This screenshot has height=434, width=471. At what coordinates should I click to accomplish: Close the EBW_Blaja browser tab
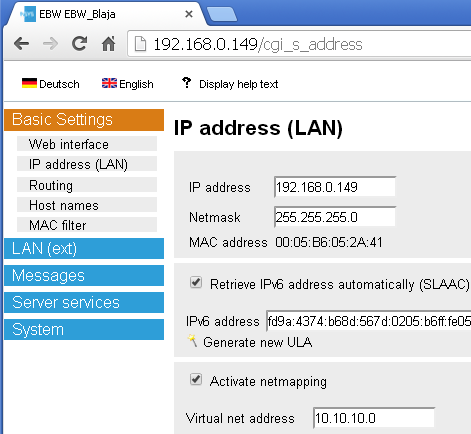(189, 14)
